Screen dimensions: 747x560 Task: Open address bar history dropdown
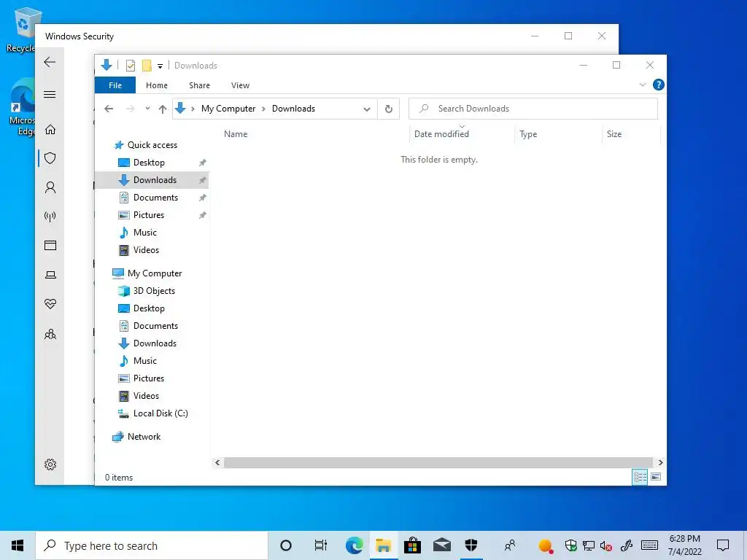pos(367,109)
